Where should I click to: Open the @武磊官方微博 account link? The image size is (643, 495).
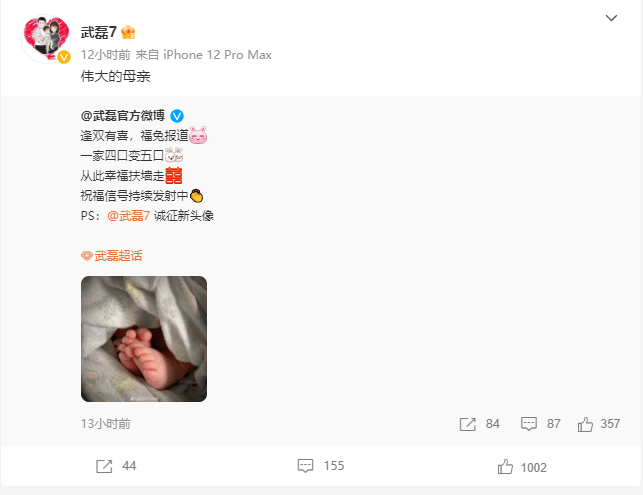tap(123, 116)
